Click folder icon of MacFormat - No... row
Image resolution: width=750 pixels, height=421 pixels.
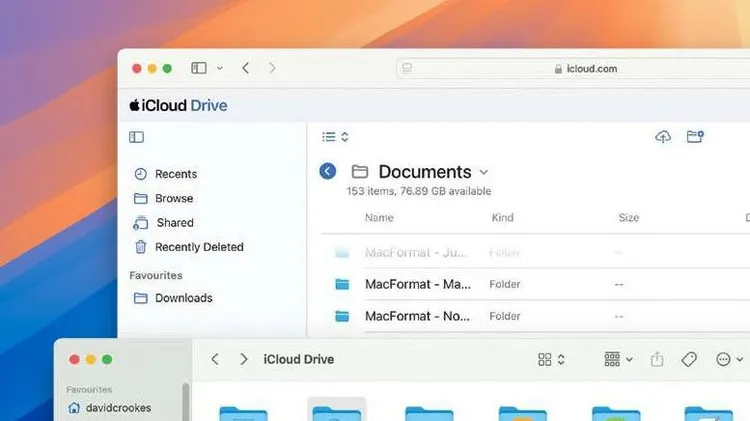click(342, 316)
